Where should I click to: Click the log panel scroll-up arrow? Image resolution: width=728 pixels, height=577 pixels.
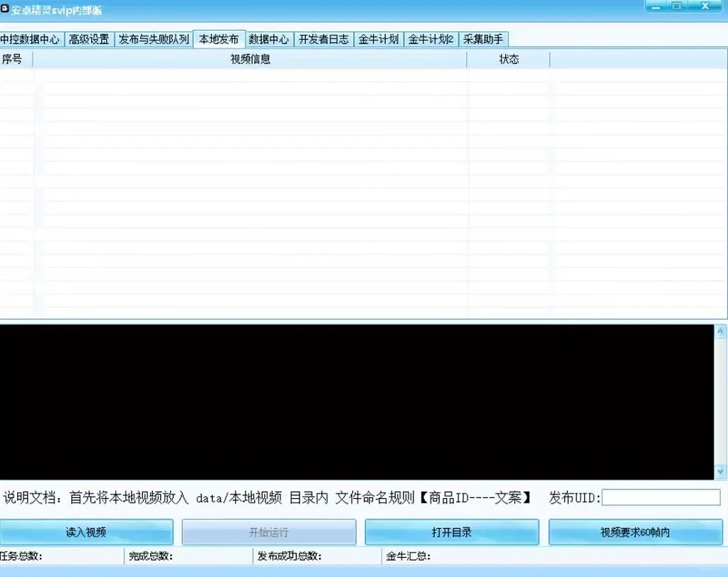[x=720, y=332]
